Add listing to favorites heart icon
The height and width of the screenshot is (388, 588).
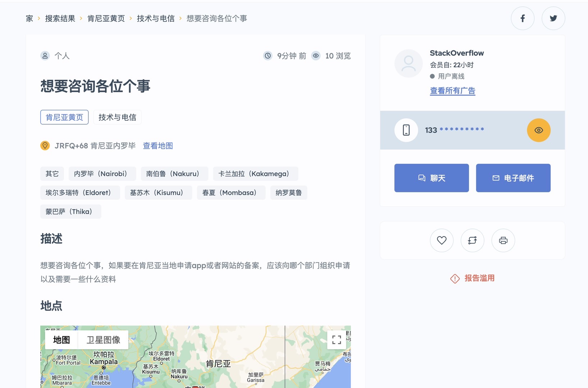click(442, 240)
